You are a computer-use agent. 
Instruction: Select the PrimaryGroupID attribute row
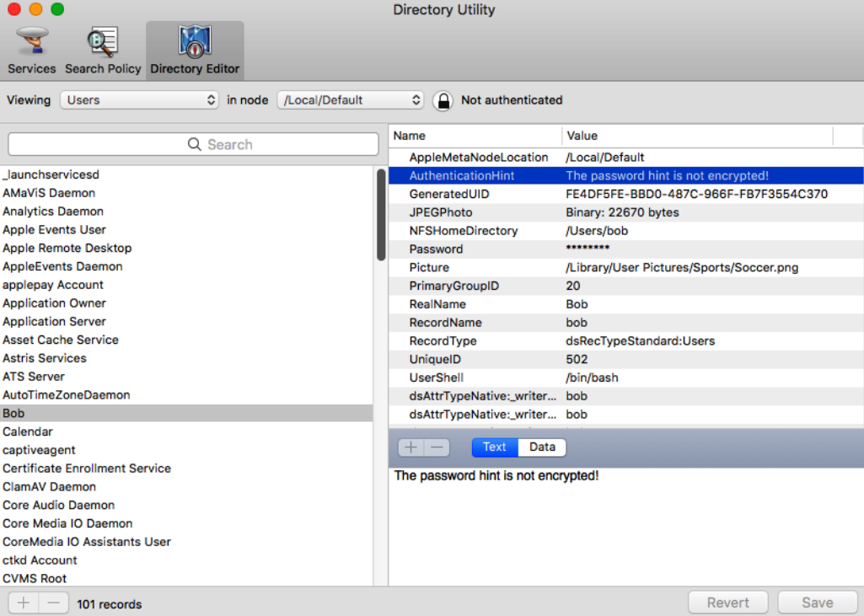point(626,286)
